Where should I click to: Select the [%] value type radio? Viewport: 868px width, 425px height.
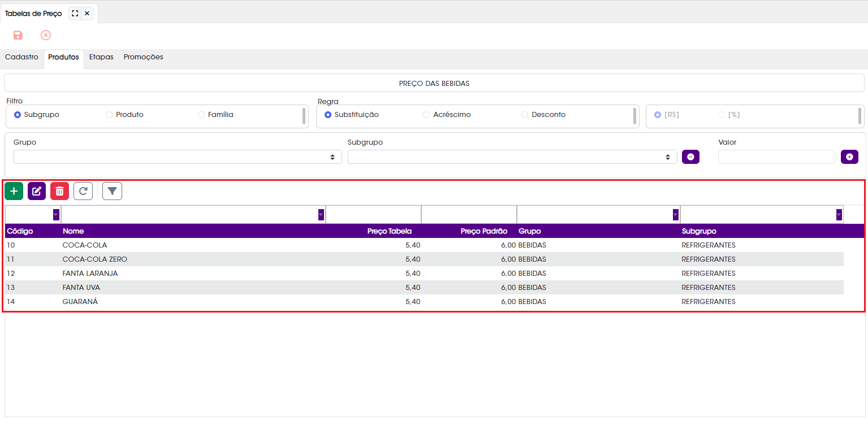click(x=722, y=115)
